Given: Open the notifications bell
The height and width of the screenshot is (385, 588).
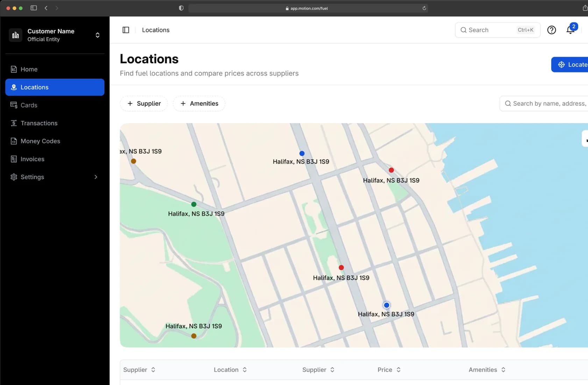Looking at the screenshot, I should (x=571, y=30).
